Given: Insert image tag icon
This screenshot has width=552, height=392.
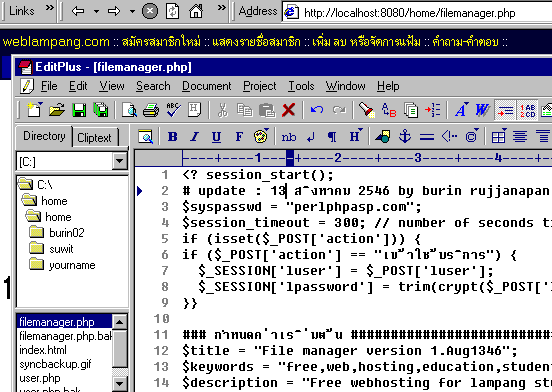Looking at the screenshot, I should point(383,137).
